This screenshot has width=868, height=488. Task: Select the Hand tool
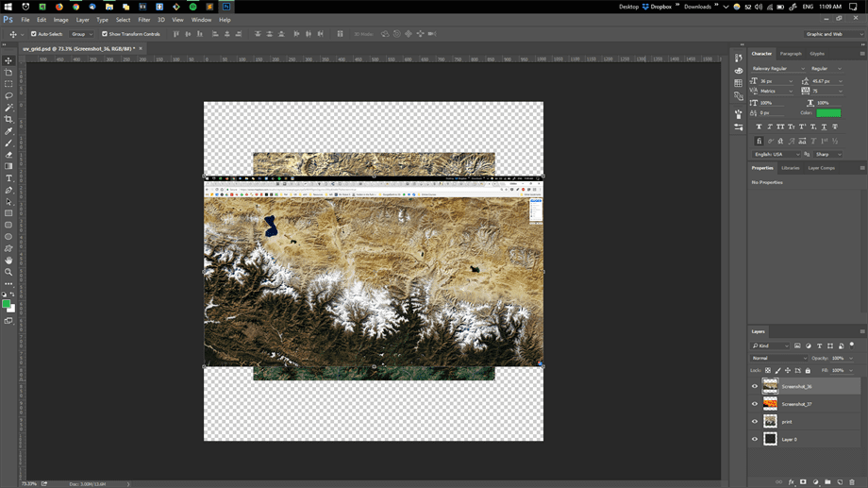tap(8, 261)
